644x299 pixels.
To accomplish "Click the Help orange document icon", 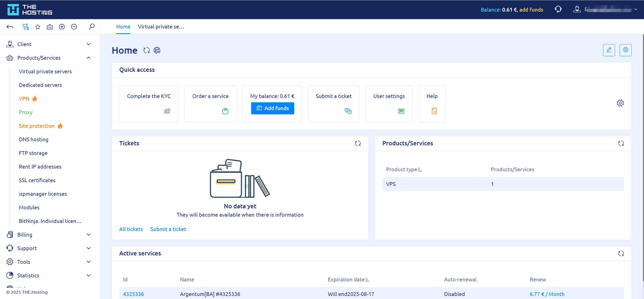I will (x=434, y=111).
